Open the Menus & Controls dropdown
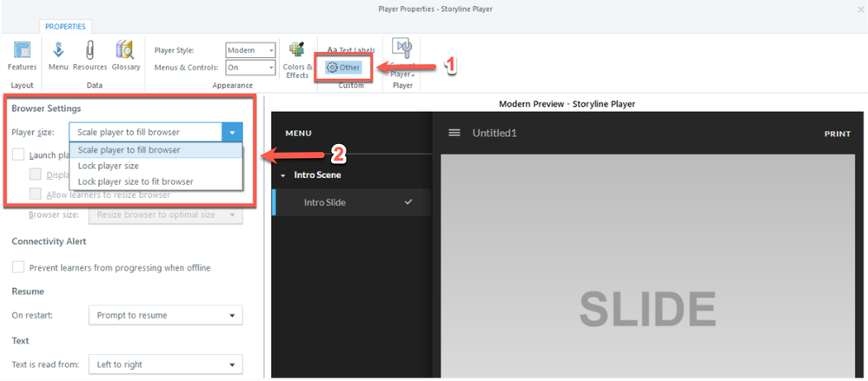The width and height of the screenshot is (868, 381). tap(250, 68)
